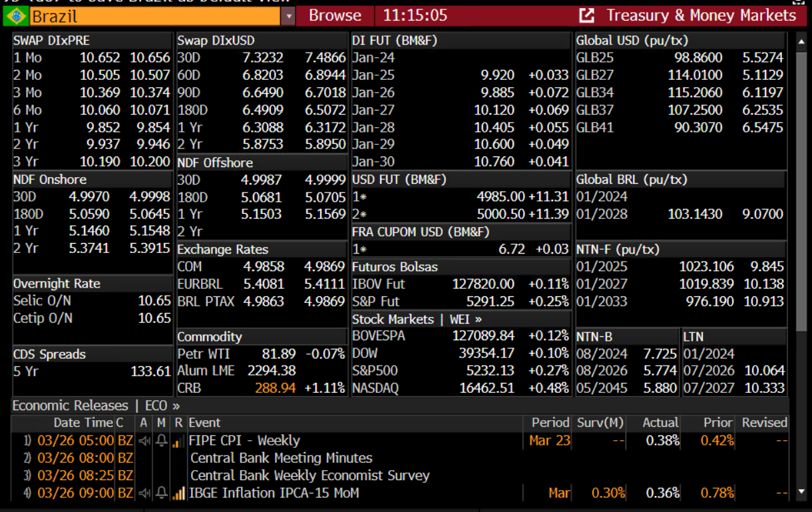Image resolution: width=812 pixels, height=512 pixels.
Task: Toggle alert bell for IBGE Inflation IPCA-15 MoM
Action: tap(161, 493)
